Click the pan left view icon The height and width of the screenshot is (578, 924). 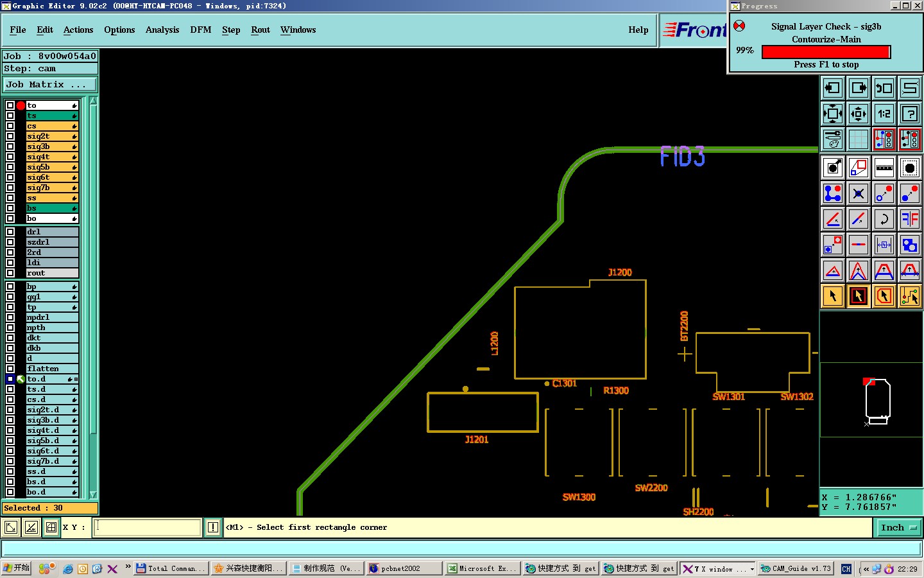832,88
